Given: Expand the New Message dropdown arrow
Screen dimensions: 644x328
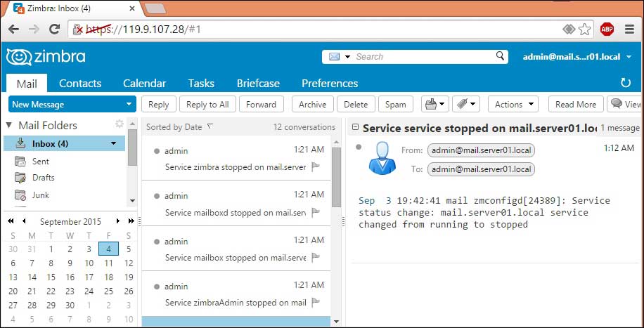Looking at the screenshot, I should click(x=129, y=105).
